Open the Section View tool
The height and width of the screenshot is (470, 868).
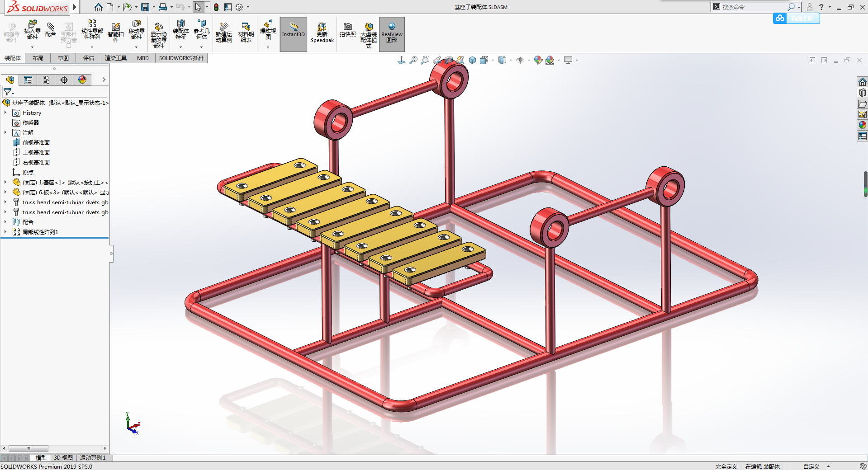(x=449, y=60)
